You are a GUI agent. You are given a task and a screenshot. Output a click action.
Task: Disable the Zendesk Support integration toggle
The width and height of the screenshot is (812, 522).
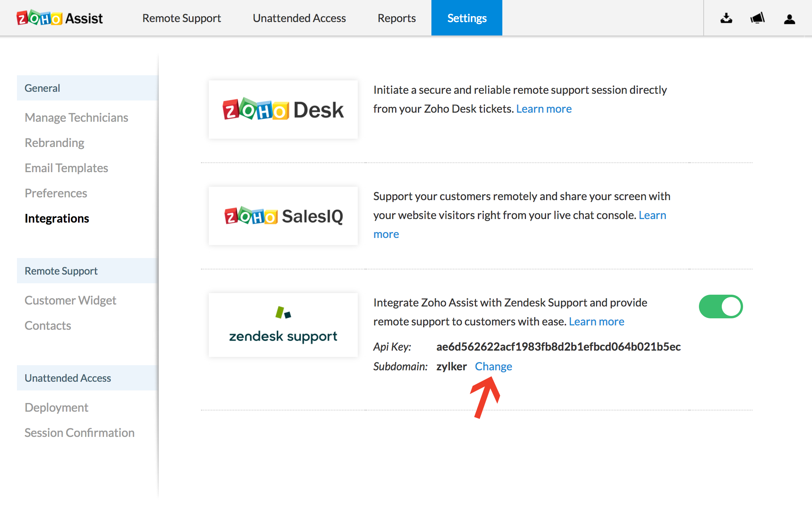721,307
